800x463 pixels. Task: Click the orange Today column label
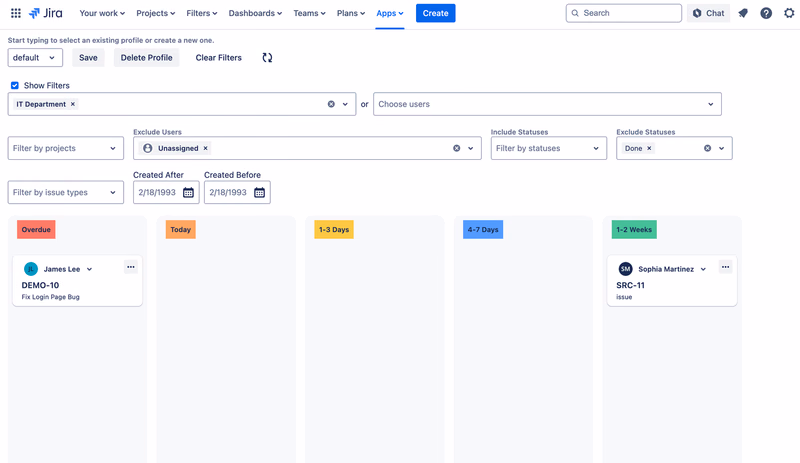pyautogui.click(x=181, y=230)
